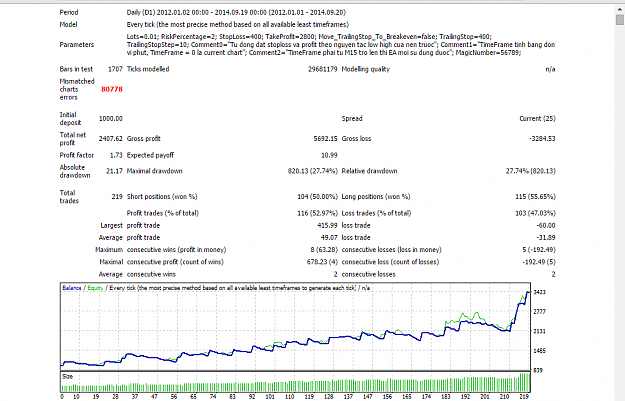Click the vertical scrollbar thumb
The height and width of the screenshot is (401, 625).
tap(620, 20)
